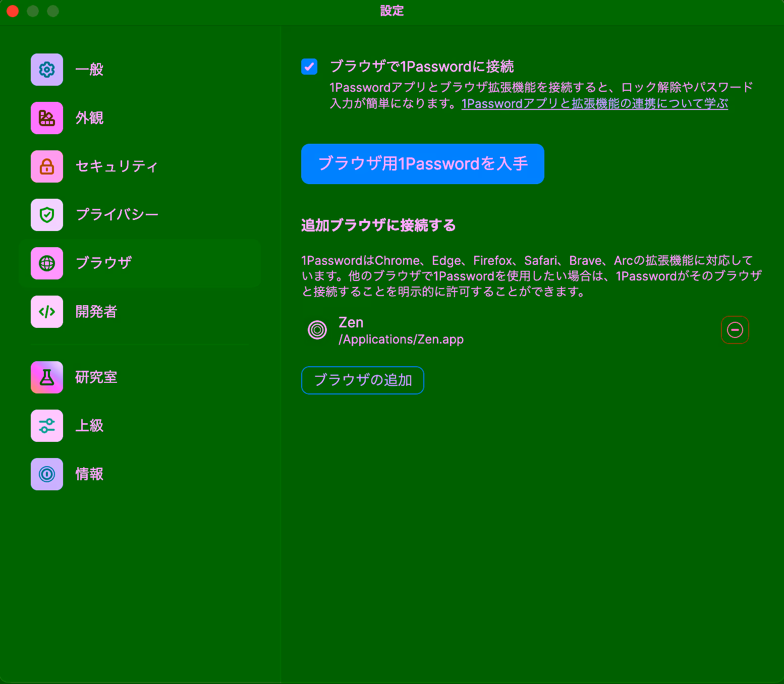This screenshot has height=684, width=784.
Task: Open 外観 appearance palette icon
Action: 47,118
